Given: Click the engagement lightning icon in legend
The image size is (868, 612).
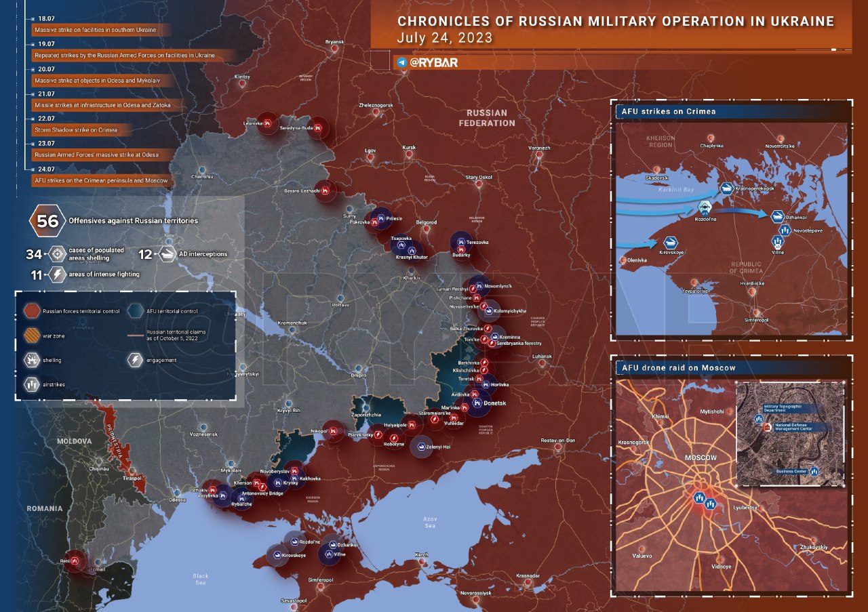Looking at the screenshot, I should pyautogui.click(x=134, y=360).
